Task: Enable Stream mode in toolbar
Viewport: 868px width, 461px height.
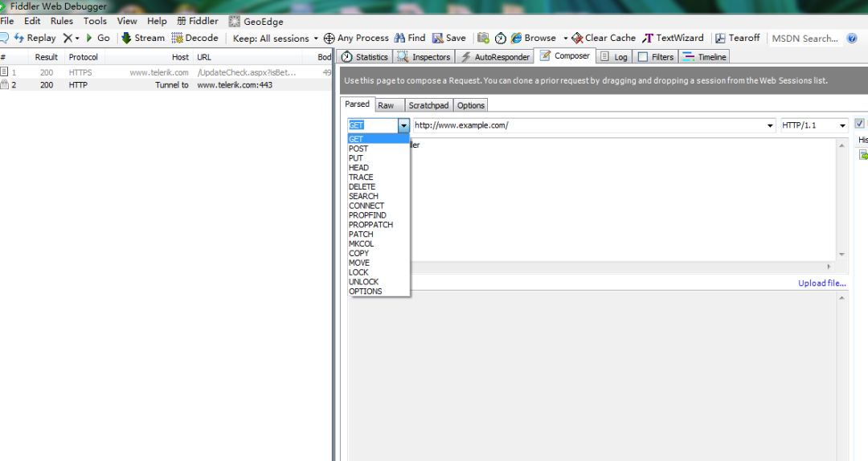Action: coord(143,39)
